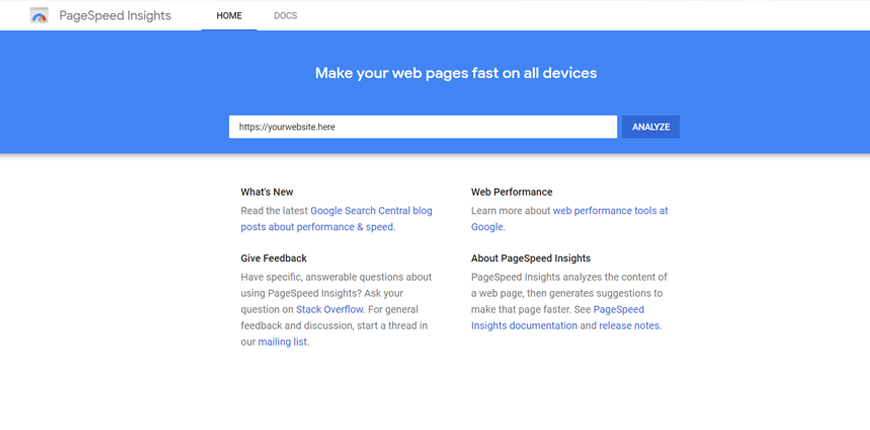This screenshot has width=870, height=430.
Task: Open the release notes link
Action: click(629, 326)
